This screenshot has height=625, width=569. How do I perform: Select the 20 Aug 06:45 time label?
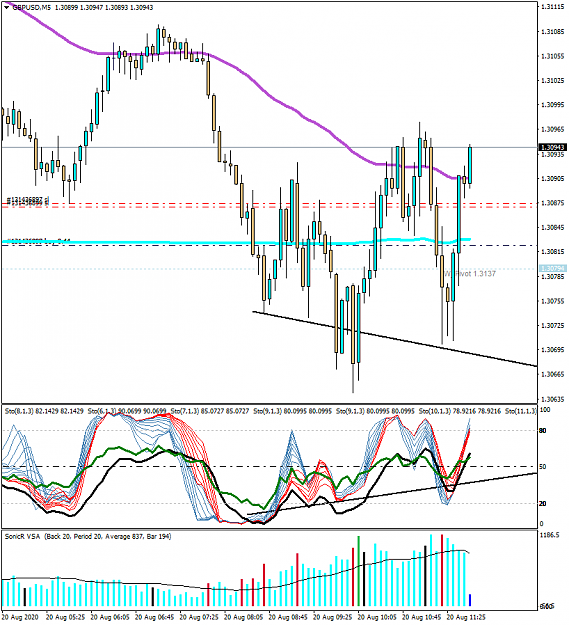pos(155,617)
